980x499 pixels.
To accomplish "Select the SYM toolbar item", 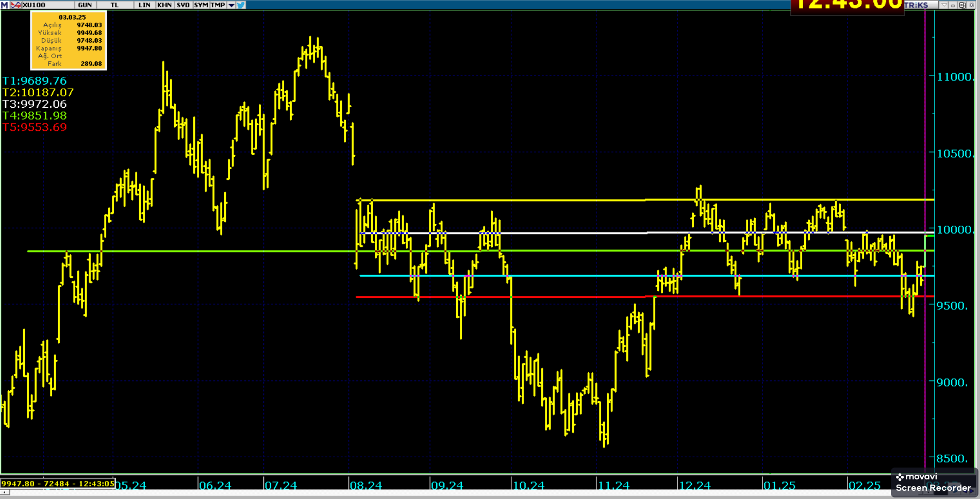I will point(201,5).
